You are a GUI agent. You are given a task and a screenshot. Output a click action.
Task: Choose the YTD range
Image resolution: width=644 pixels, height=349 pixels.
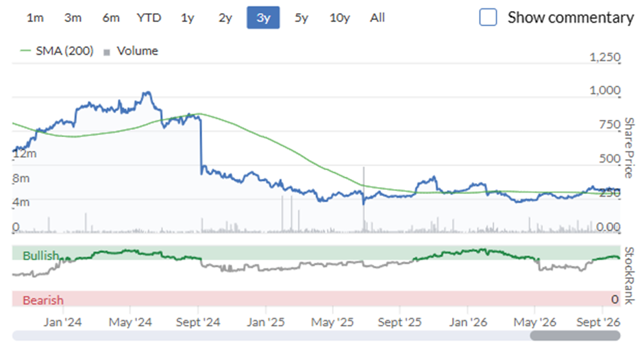pos(149,18)
